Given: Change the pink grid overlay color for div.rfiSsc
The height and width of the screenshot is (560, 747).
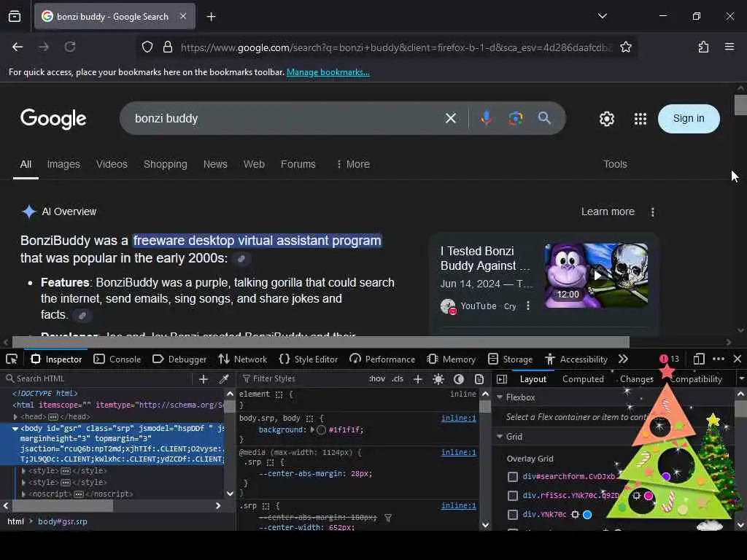Looking at the screenshot, I should pyautogui.click(x=649, y=496).
